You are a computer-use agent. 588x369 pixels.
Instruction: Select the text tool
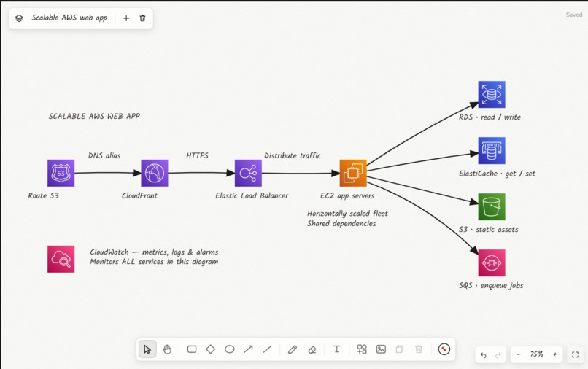[337, 349]
